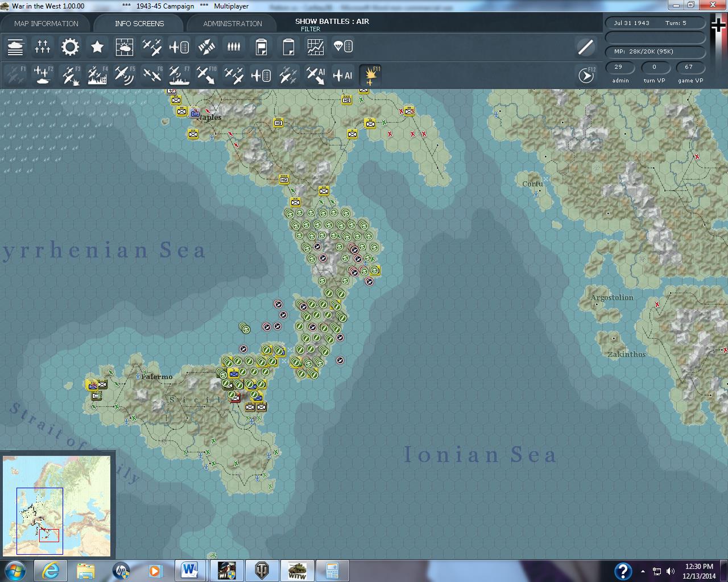
Task: Click the German cross flag emblem
Action: pos(719,26)
